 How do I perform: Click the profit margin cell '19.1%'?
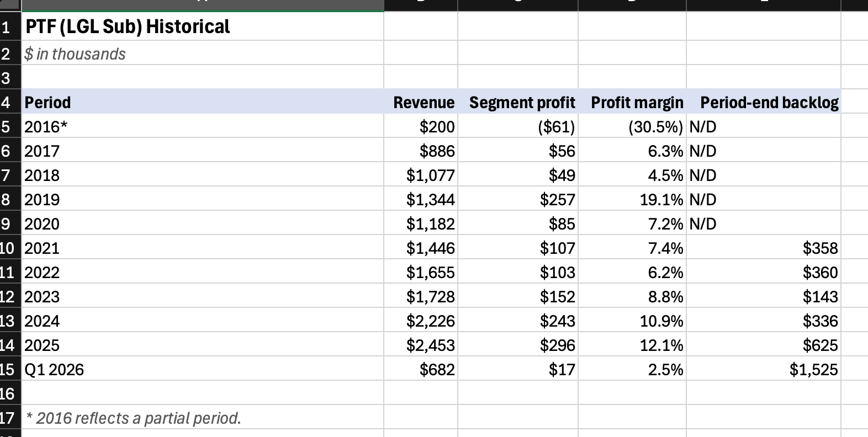[632, 199]
